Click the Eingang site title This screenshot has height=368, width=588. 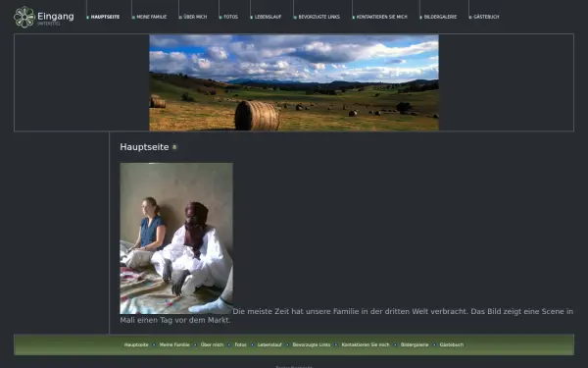coord(56,16)
